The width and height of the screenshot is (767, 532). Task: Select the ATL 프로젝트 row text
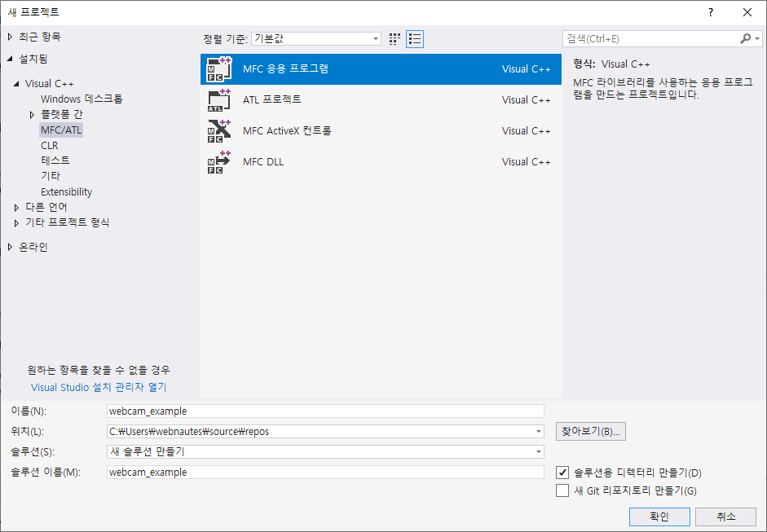pos(272,99)
